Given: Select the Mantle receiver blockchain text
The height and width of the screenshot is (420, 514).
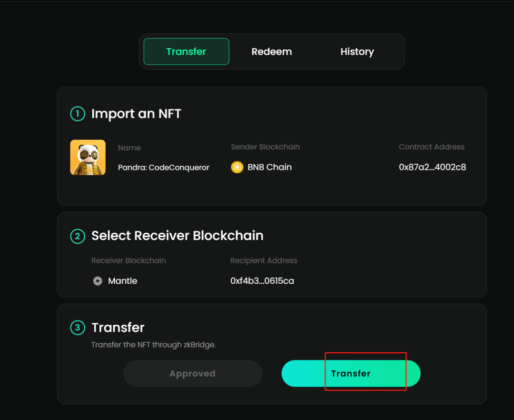Looking at the screenshot, I should 123,281.
